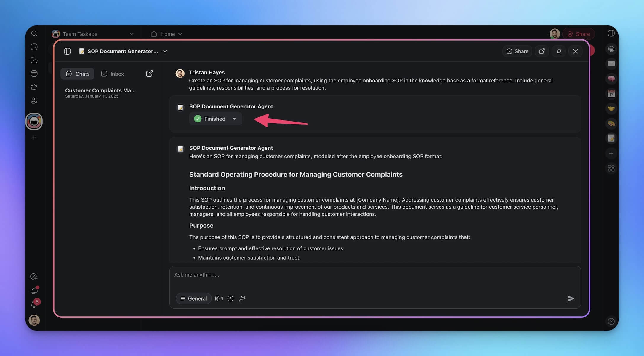This screenshot has width=644, height=356.
Task: Open the notifications bell with badge
Action: click(34, 304)
